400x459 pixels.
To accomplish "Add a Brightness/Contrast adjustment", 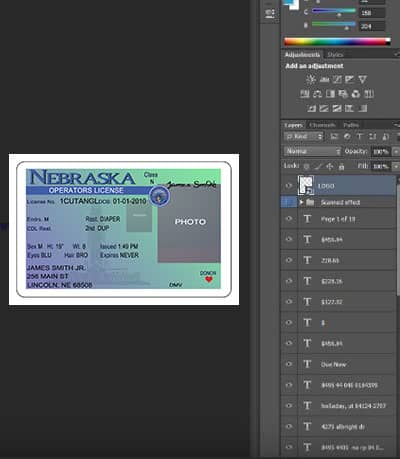I will click(311, 79).
